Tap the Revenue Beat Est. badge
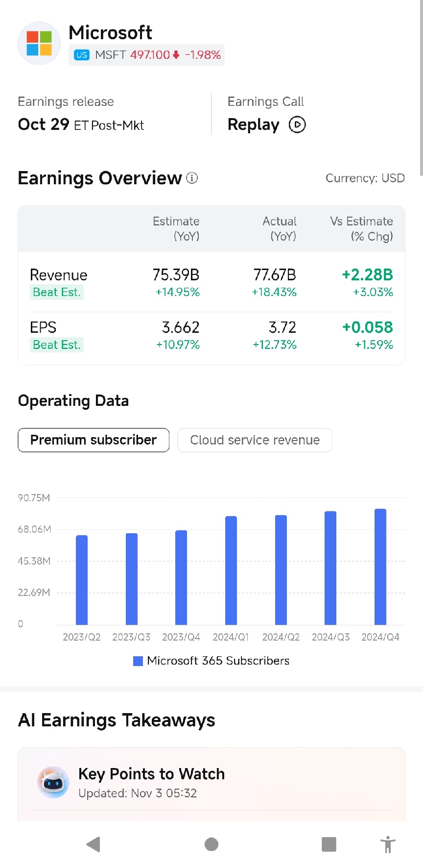This screenshot has width=423, height=868. pos(56,292)
